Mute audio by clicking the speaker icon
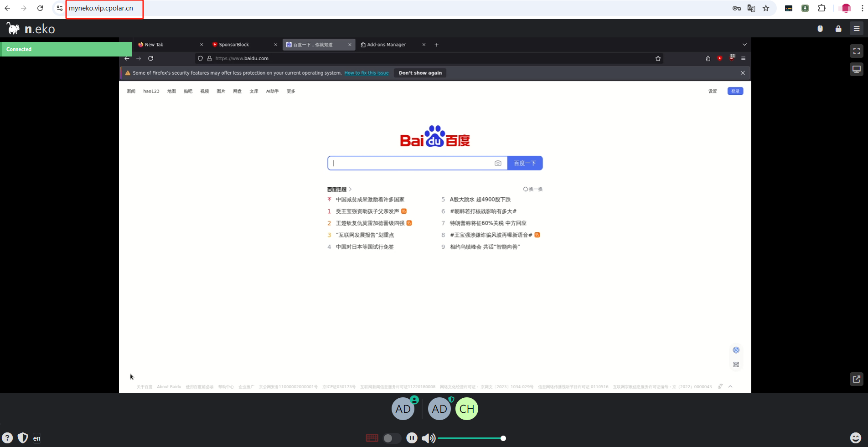Screen dimensions: 868x447 pyautogui.click(x=428, y=438)
